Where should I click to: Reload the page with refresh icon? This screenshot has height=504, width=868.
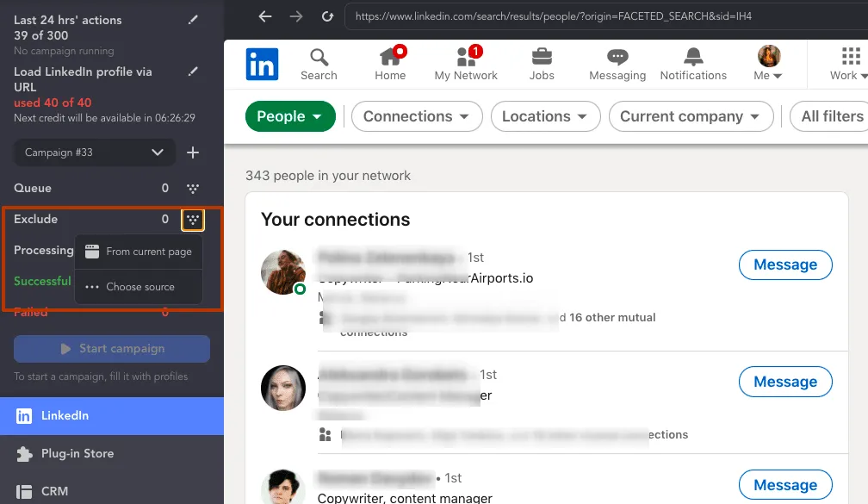pos(328,16)
